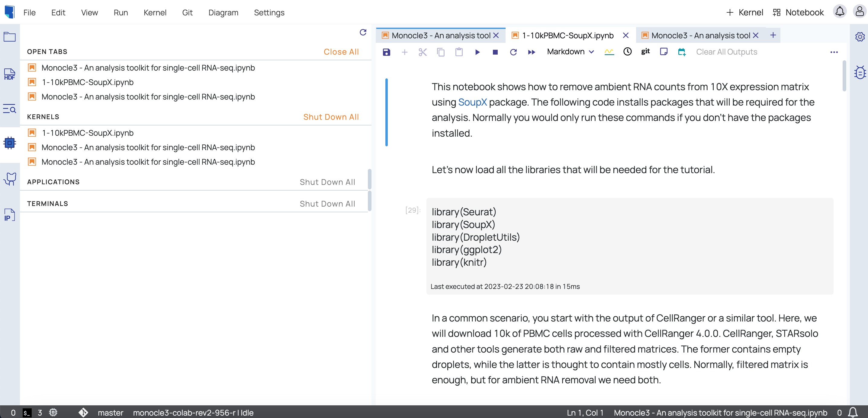The image size is (868, 418).
Task: Restart the kernel using the refresh icon
Action: (x=513, y=52)
